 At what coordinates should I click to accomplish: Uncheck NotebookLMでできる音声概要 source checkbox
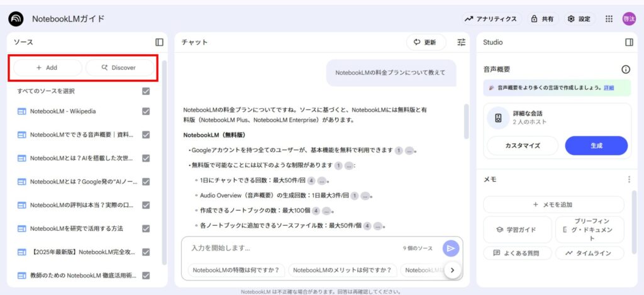[x=146, y=135]
